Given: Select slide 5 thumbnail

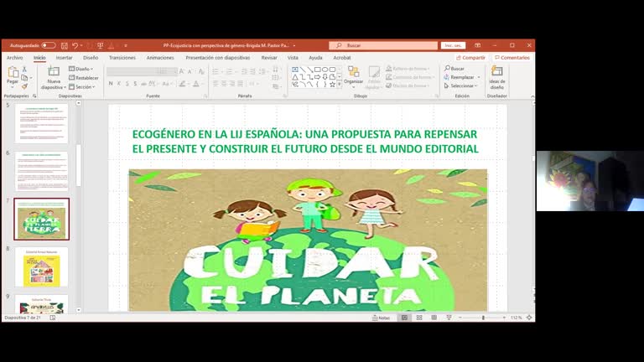Looking at the screenshot, I should pos(41,123).
